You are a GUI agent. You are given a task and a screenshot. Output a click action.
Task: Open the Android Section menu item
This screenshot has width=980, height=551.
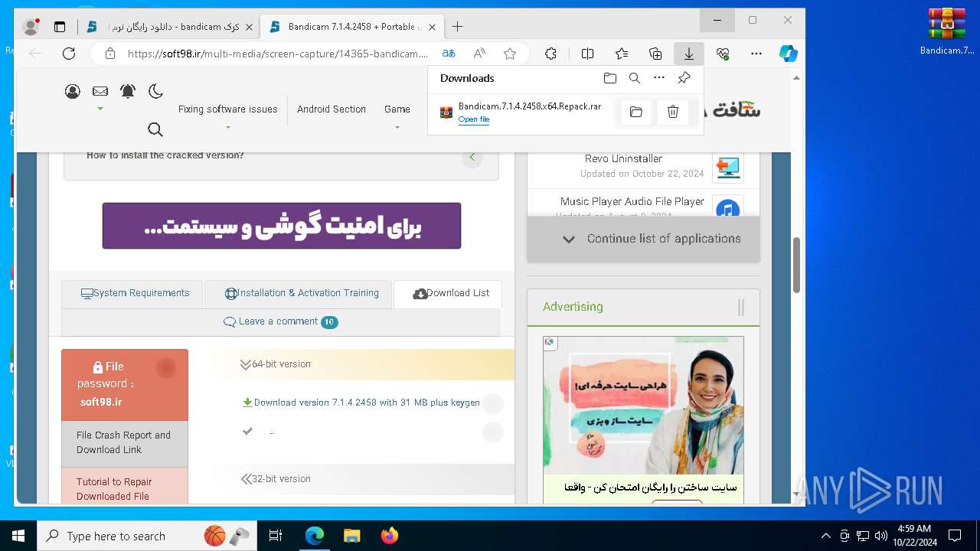332,109
